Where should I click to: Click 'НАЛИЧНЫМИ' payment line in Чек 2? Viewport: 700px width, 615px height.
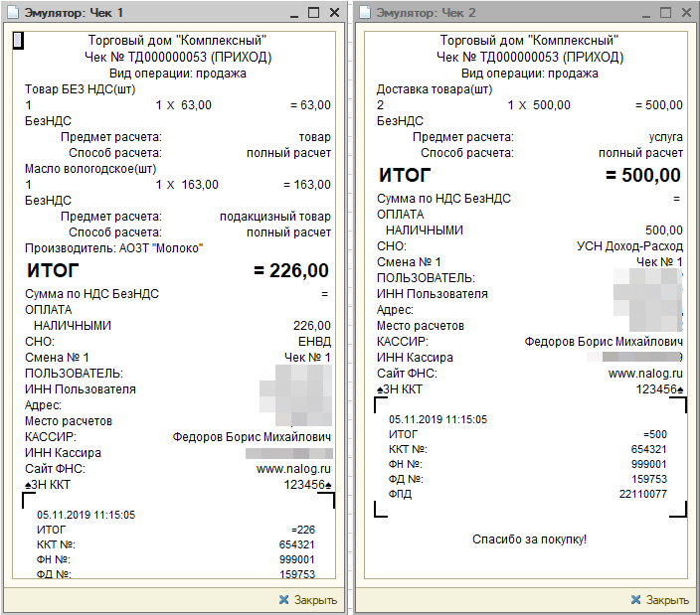(425, 231)
